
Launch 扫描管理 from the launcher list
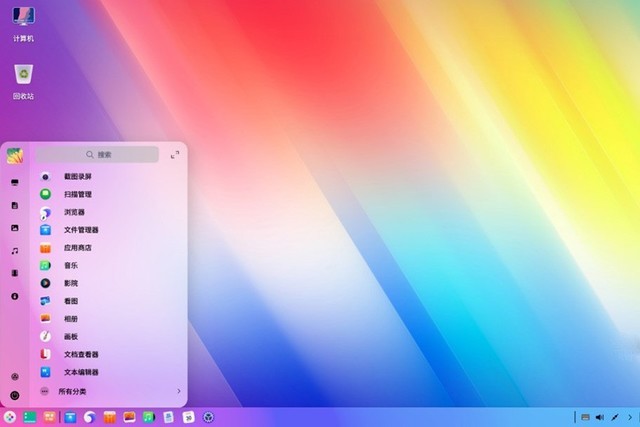pos(109,194)
